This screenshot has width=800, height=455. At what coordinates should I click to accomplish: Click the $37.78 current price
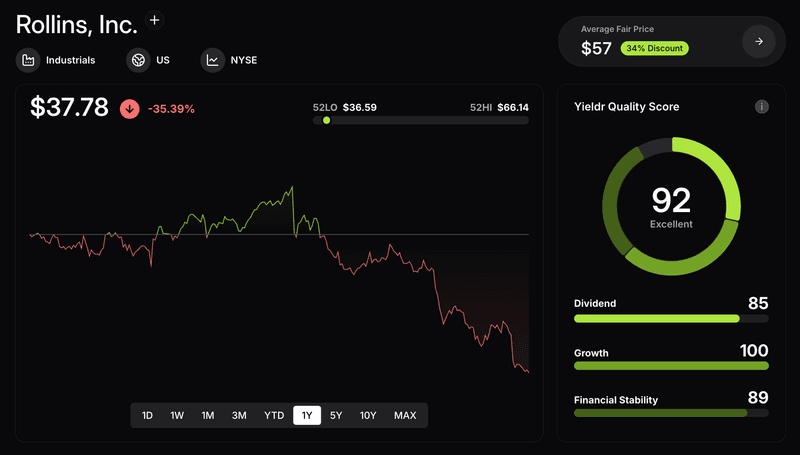pyautogui.click(x=69, y=107)
